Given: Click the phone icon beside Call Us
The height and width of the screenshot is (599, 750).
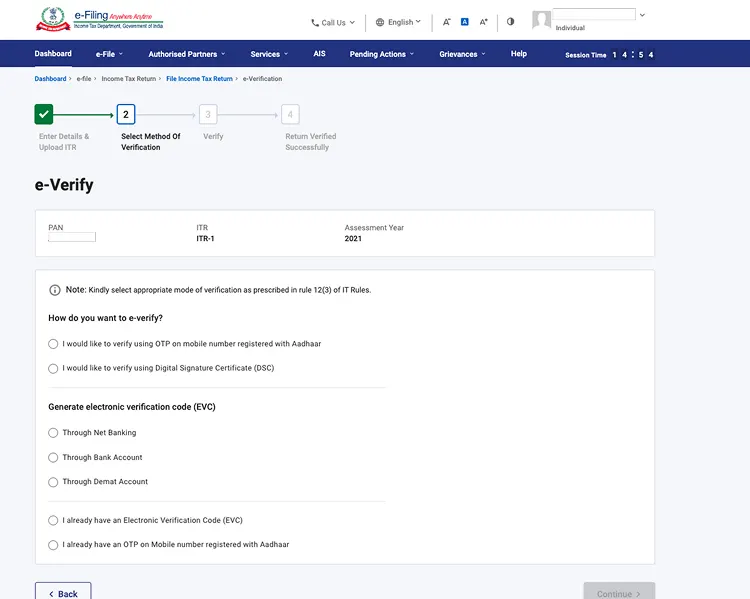Looking at the screenshot, I should (315, 22).
